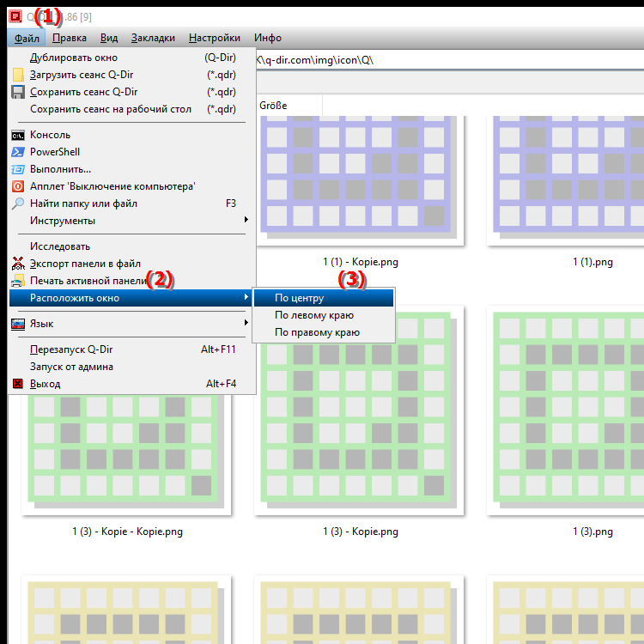Click the PowerShell icon in the File menu

18,152
